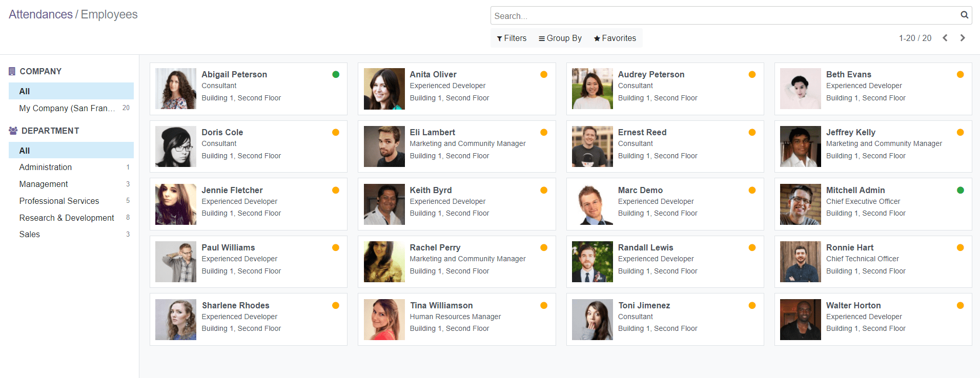Open Ronnie Hart's employee card

[872, 261]
